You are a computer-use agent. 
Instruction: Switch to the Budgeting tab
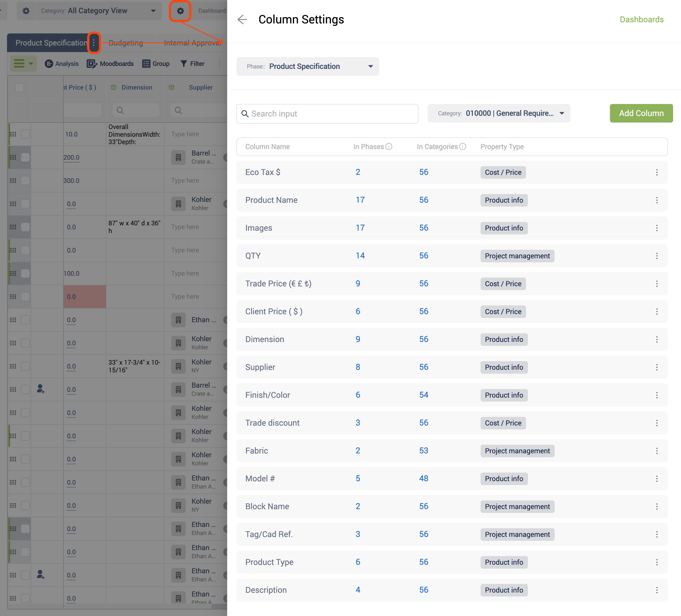(126, 43)
